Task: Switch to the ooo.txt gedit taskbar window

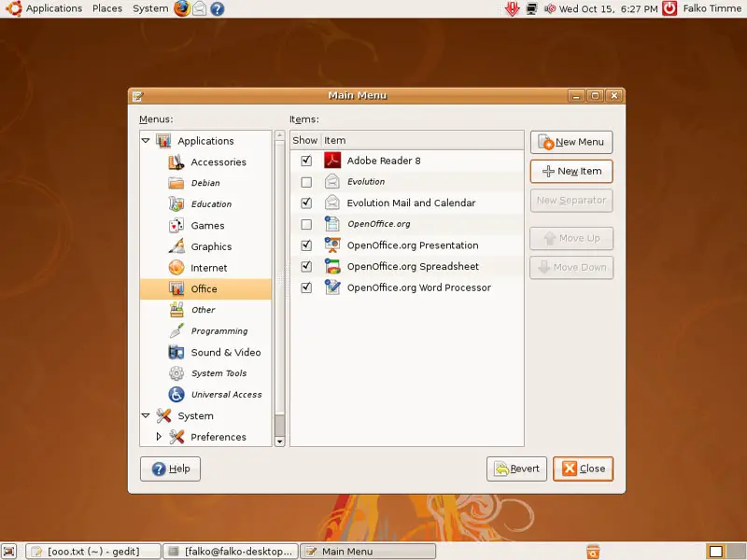Action: (92, 552)
